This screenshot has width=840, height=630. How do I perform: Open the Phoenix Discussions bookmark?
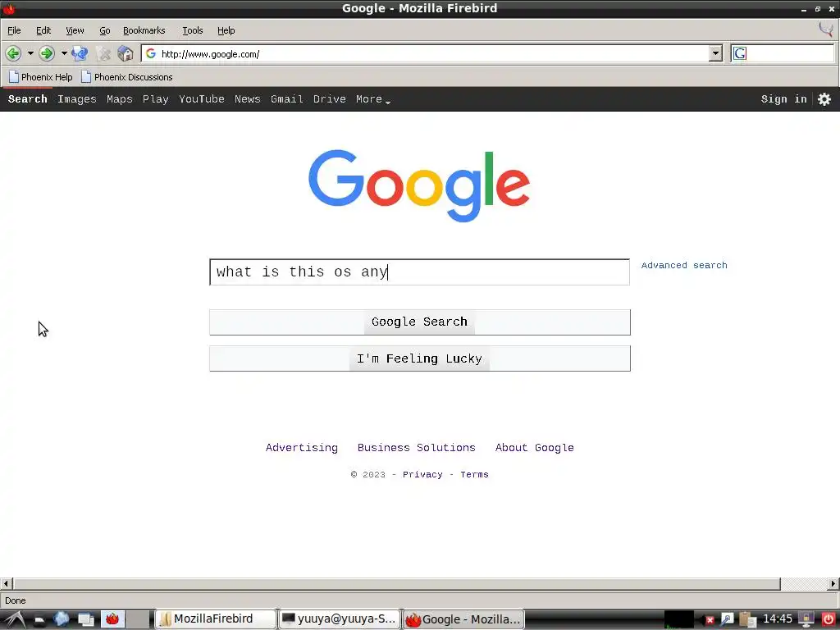127,77
